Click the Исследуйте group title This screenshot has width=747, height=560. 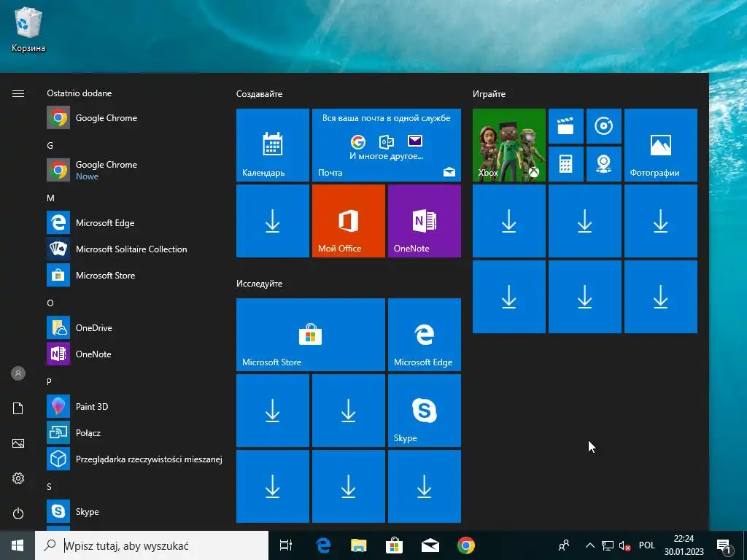tap(259, 284)
